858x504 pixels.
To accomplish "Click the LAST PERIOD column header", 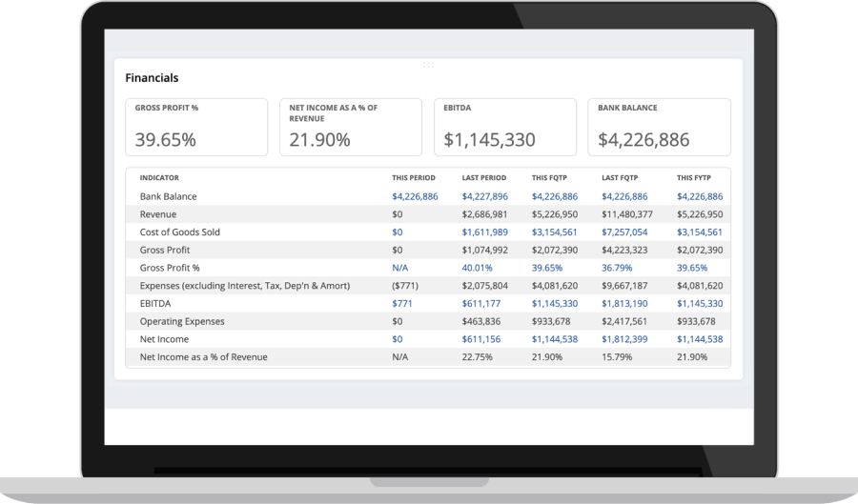I will 483,177.
